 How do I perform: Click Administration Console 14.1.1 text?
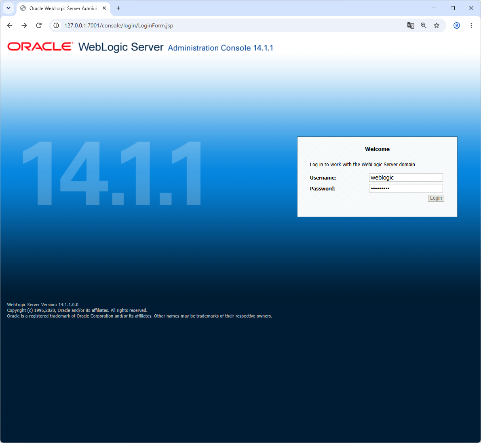point(220,48)
